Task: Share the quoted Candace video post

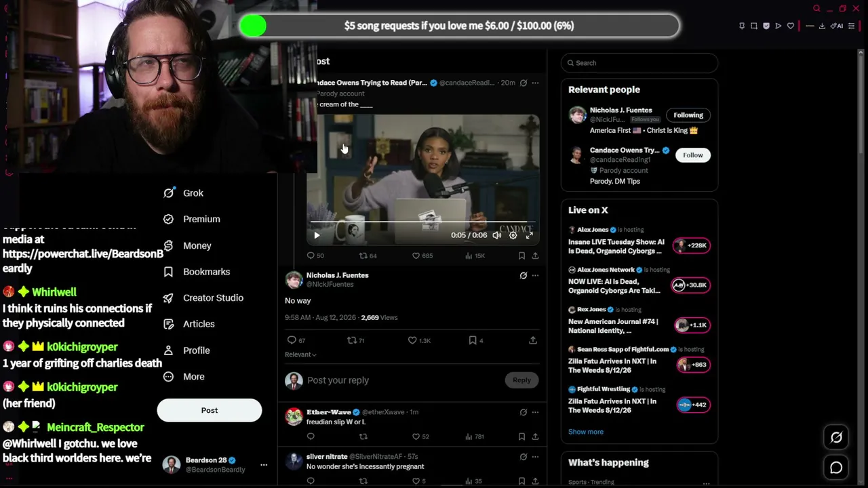Action: point(535,256)
